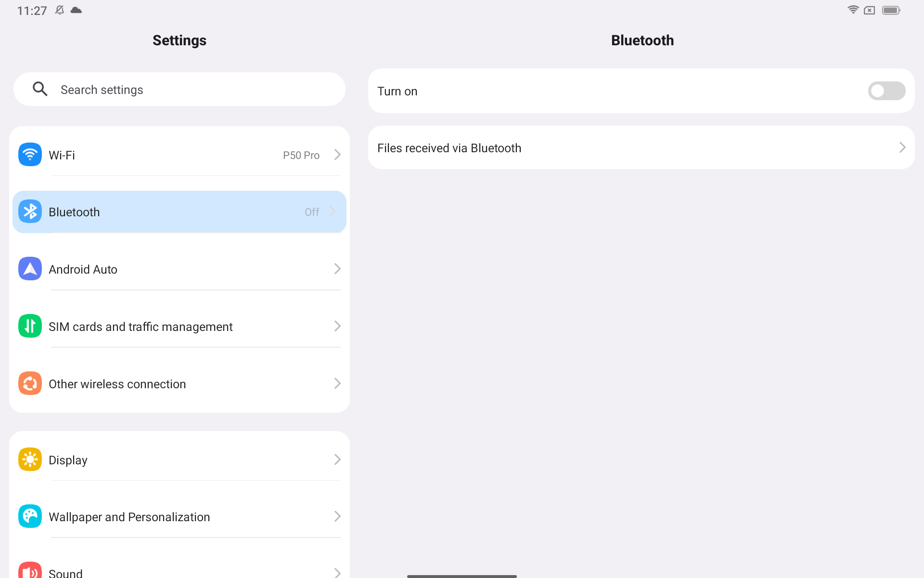Screen dimensions: 924x578
Task: Tap the search magnifier icon
Action: click(x=40, y=89)
